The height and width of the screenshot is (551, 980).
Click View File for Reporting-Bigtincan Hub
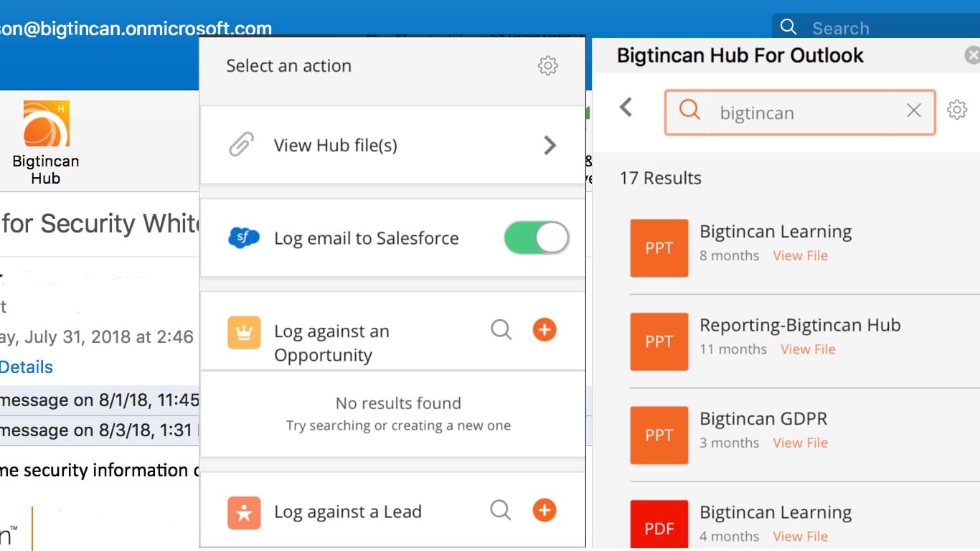point(808,349)
